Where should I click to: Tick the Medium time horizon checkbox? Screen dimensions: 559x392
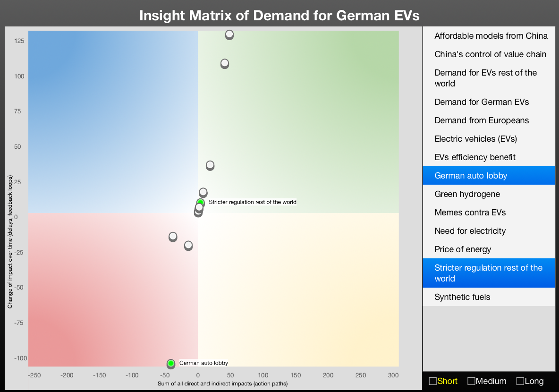tap(471, 381)
